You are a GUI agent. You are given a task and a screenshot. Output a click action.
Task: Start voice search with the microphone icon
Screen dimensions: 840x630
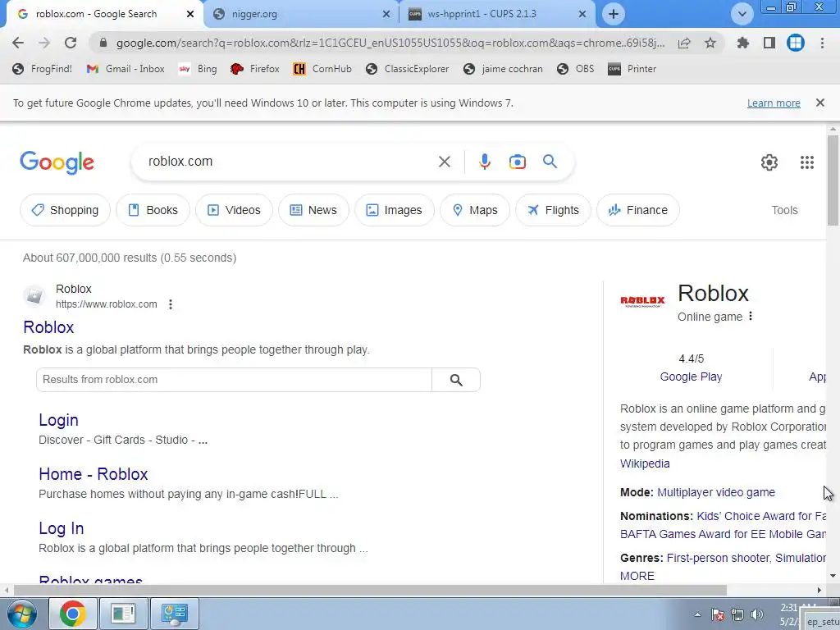pyautogui.click(x=484, y=162)
